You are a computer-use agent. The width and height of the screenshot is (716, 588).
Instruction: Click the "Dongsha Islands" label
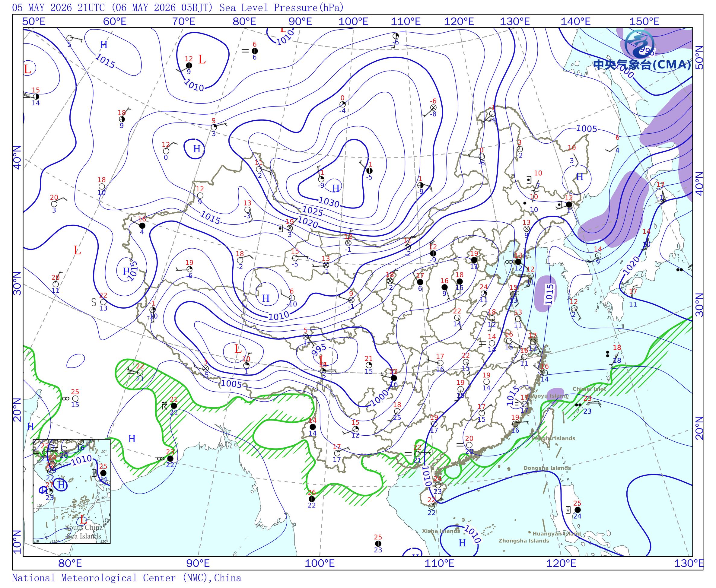(x=547, y=468)
